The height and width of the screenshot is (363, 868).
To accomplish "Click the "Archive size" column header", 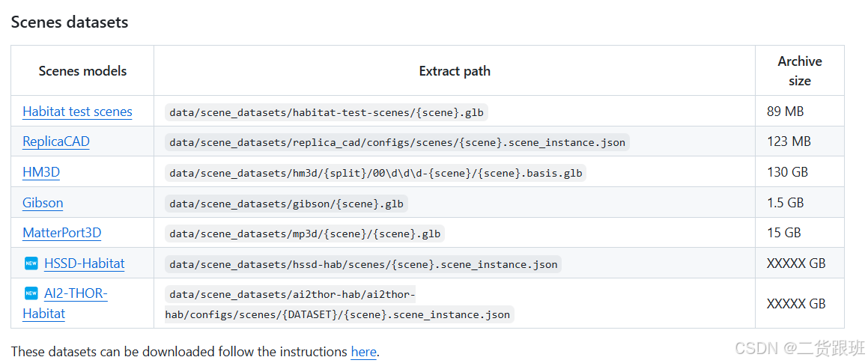I will coord(799,70).
